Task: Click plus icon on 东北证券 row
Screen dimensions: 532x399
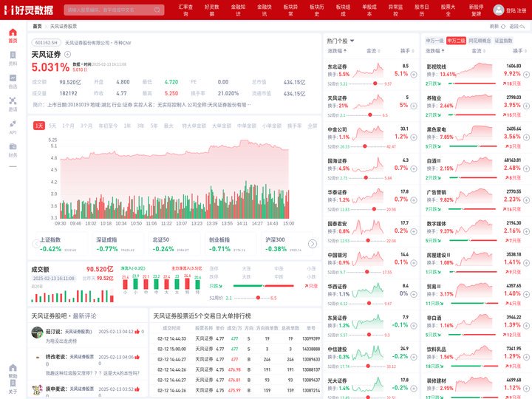Action: click(414, 75)
